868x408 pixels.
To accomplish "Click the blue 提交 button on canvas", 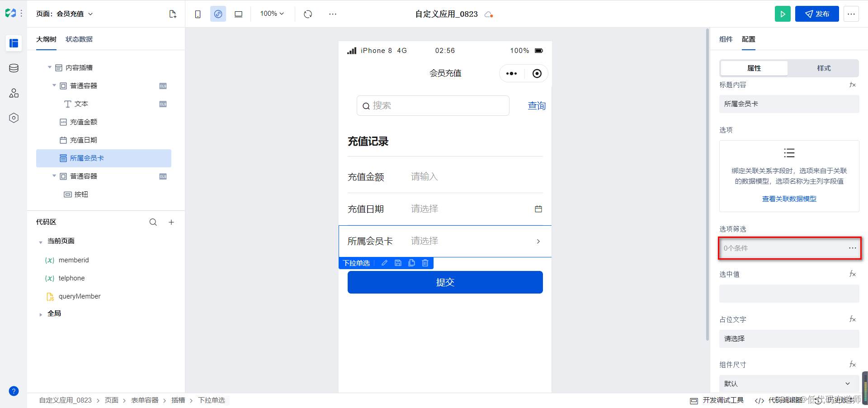I will tap(445, 282).
